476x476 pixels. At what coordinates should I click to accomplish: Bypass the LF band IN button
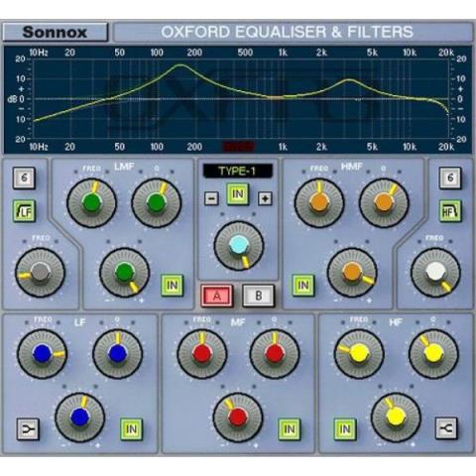[131, 429]
